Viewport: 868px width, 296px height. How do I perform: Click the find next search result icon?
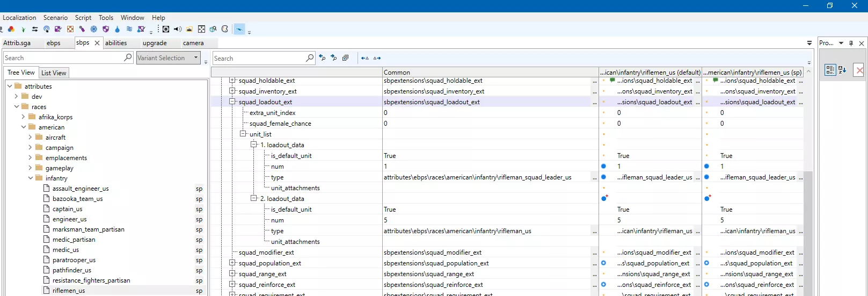point(333,58)
